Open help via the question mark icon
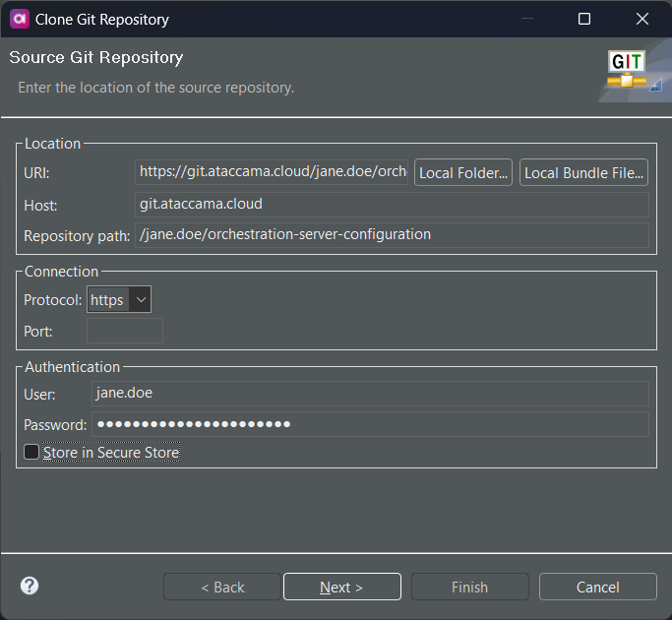 pyautogui.click(x=30, y=586)
